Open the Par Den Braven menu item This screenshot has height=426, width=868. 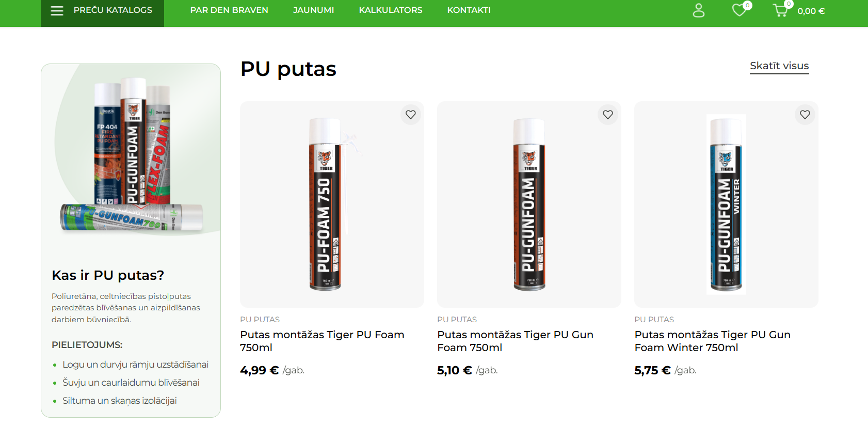pos(229,10)
